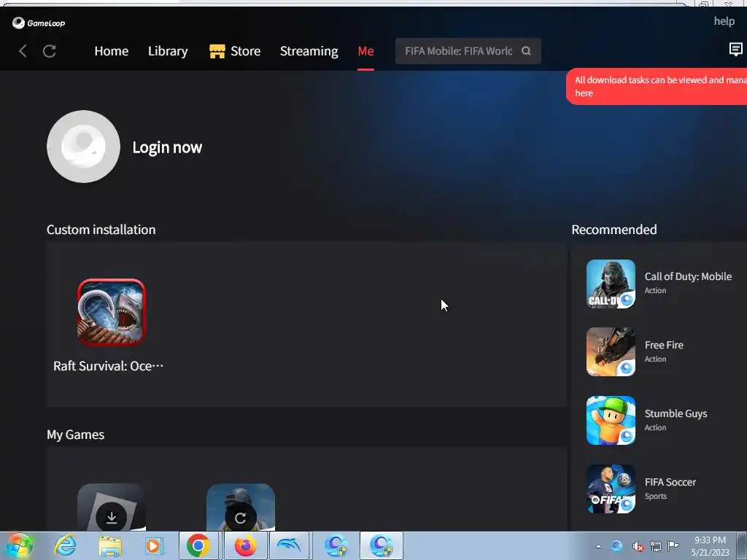
Task: Click the update refresh icon on PUBG tile
Action: (x=241, y=518)
